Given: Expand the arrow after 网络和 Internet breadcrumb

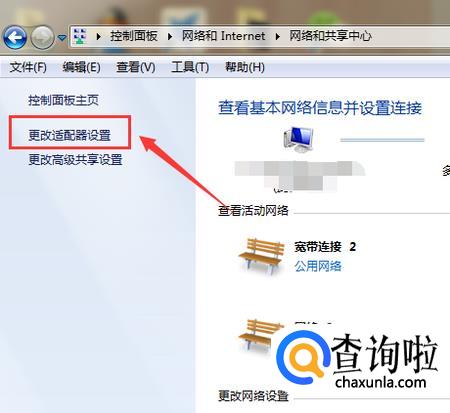Looking at the screenshot, I should tap(277, 36).
